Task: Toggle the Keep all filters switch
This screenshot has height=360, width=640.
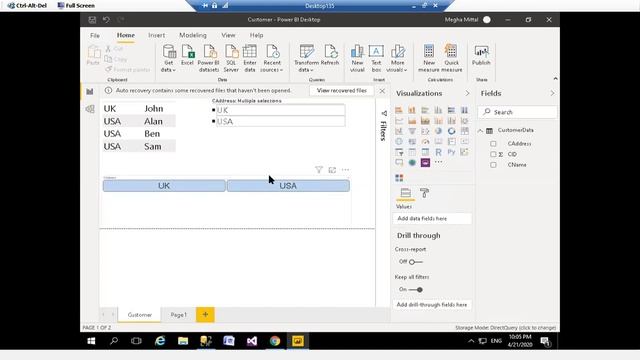Action: [416, 289]
